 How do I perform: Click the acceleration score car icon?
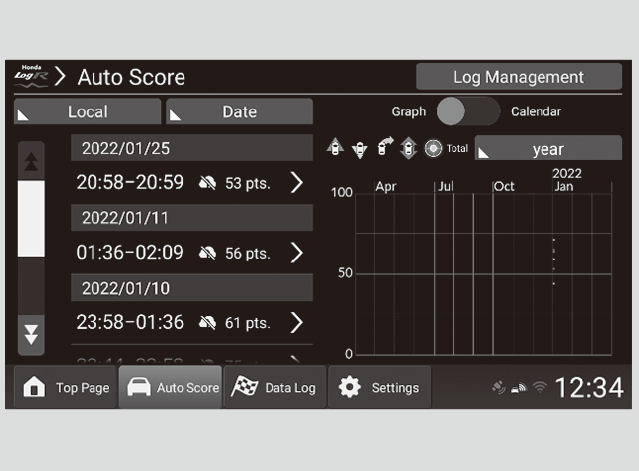pos(336,148)
